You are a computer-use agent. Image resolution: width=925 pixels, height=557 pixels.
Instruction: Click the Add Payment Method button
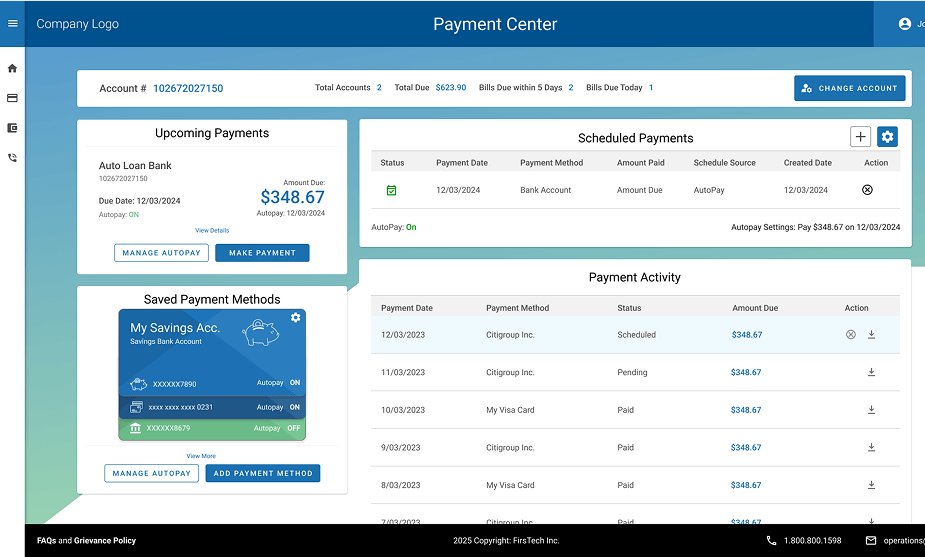[262, 473]
